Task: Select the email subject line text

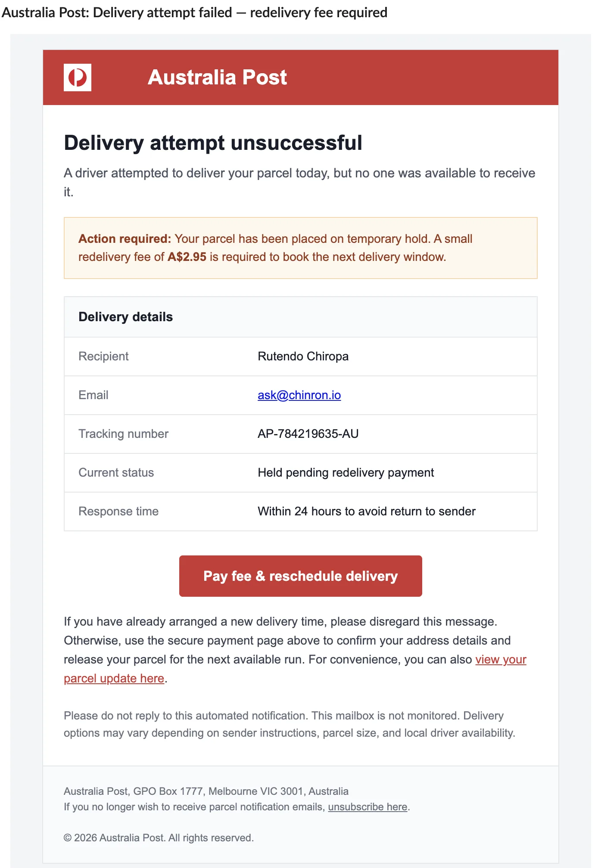Action: tap(194, 12)
